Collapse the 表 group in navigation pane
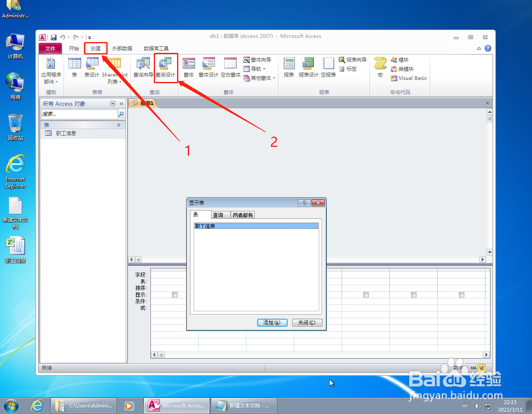The height and width of the screenshot is (414, 532). click(118, 125)
